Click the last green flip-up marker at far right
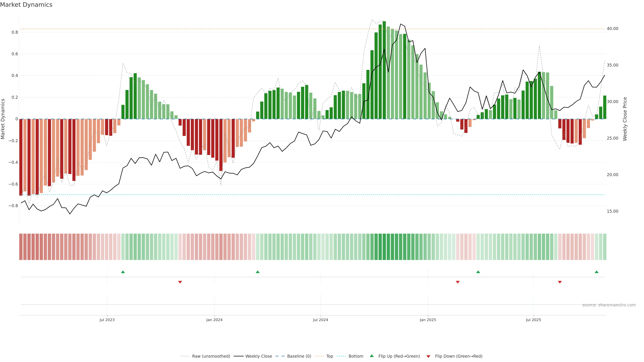Screen dimensions: 644x362 [x=597, y=272]
